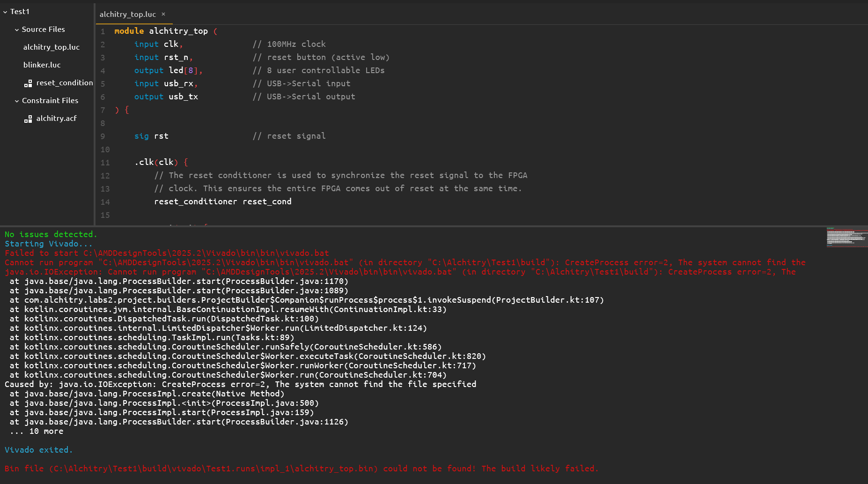Open alchitry_top.luc from Source Files

click(51, 47)
